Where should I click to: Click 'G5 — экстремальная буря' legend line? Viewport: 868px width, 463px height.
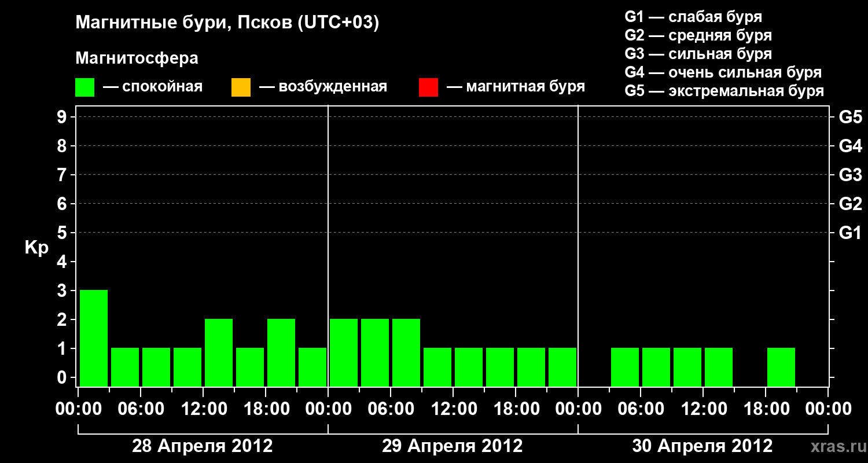pos(724,91)
